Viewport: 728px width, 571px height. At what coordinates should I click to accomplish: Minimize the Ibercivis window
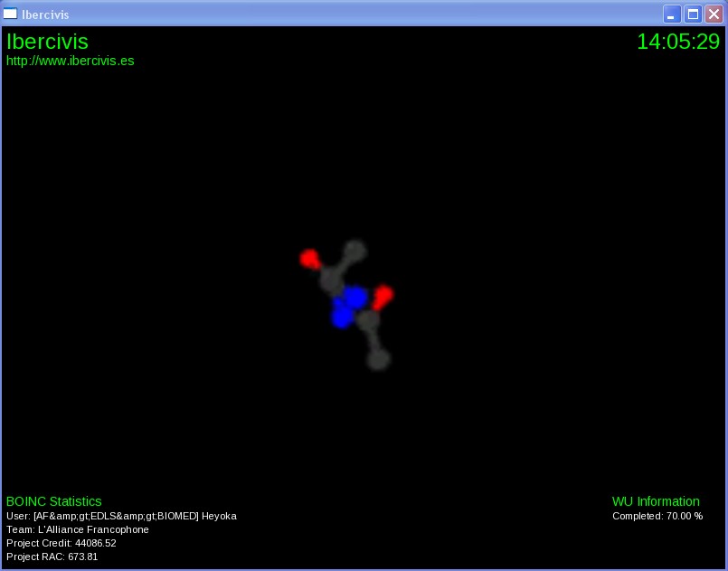pyautogui.click(x=672, y=14)
